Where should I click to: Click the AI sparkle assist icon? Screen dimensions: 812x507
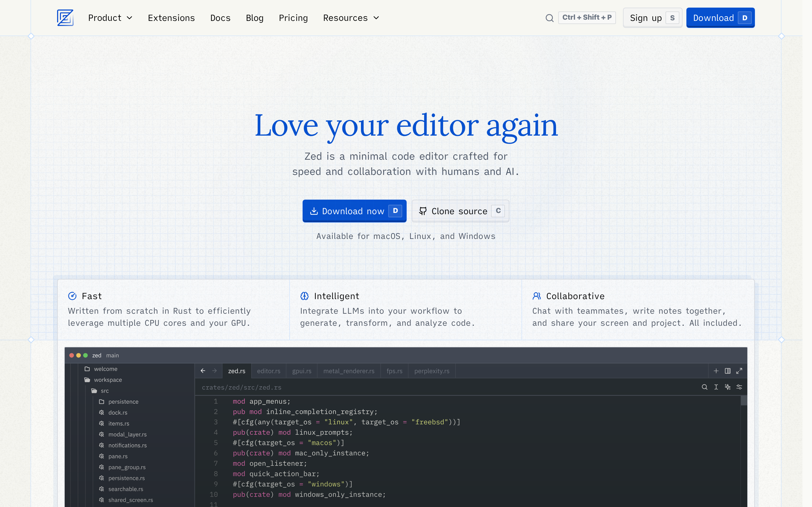pyautogui.click(x=727, y=387)
